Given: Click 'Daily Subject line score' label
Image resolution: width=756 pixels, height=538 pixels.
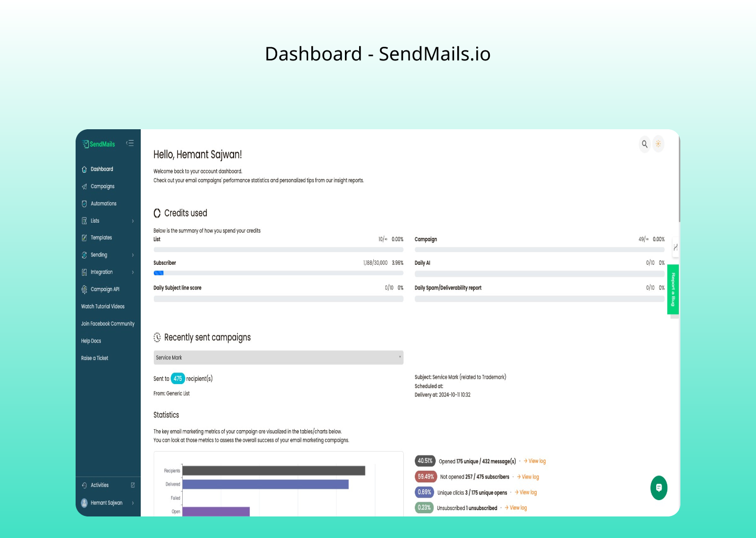Looking at the screenshot, I should pos(177,288).
